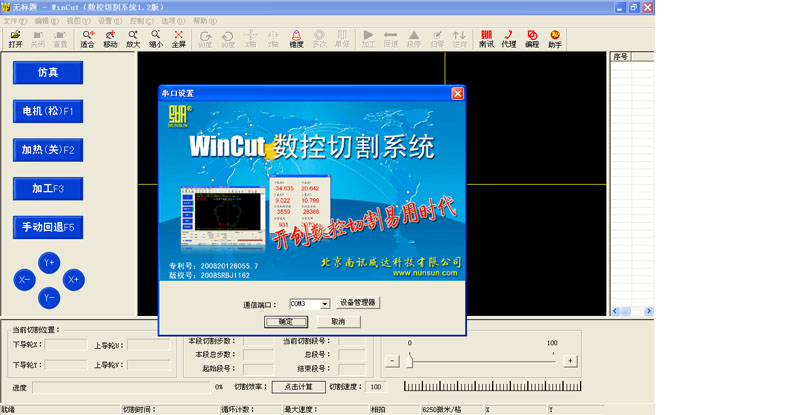Select the 移动 (pan) tool
800x415 pixels.
click(x=110, y=39)
